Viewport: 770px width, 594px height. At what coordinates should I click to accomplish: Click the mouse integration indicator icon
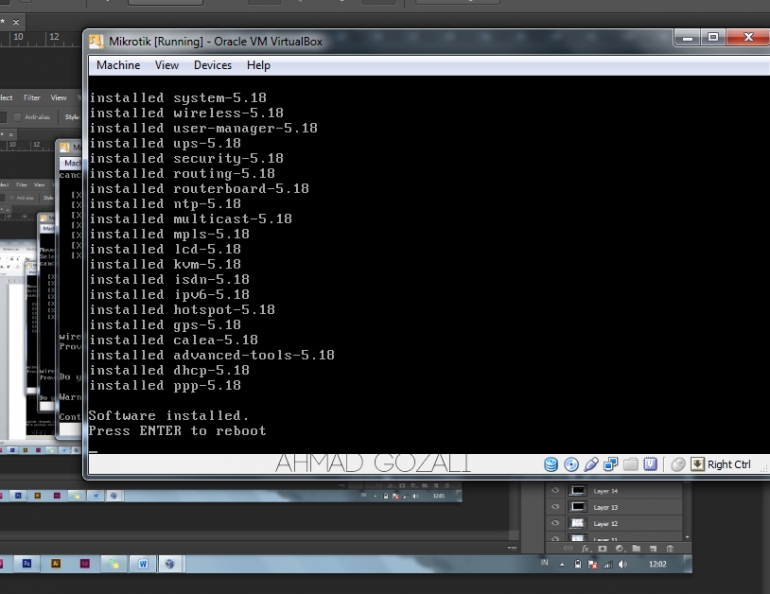coord(678,464)
